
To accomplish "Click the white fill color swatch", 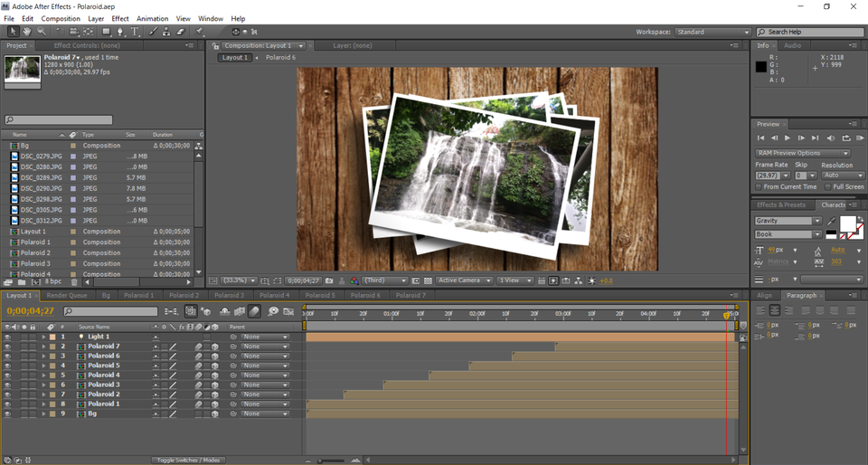I will coord(848,223).
